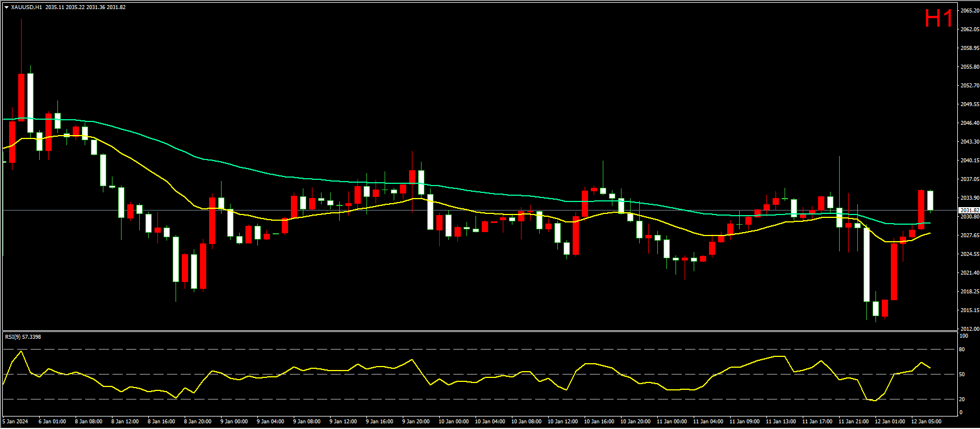The width and height of the screenshot is (980, 429).
Task: Click the 2040.15 price scale label
Action: click(970, 161)
